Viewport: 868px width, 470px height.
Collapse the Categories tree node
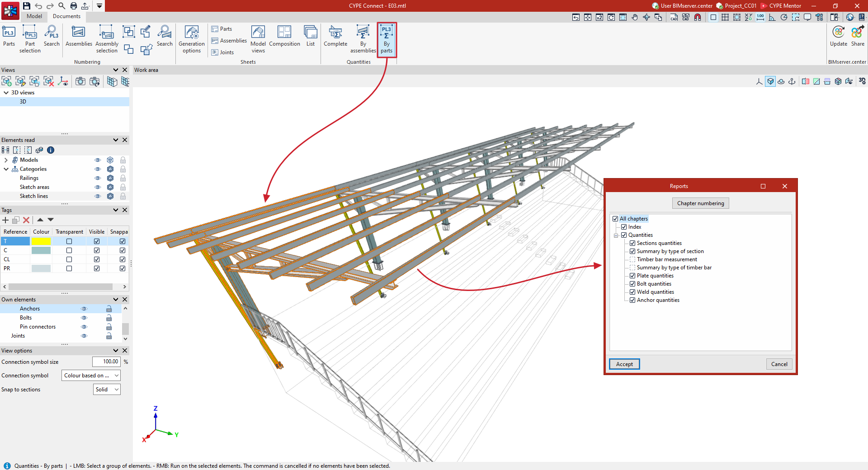click(6, 169)
